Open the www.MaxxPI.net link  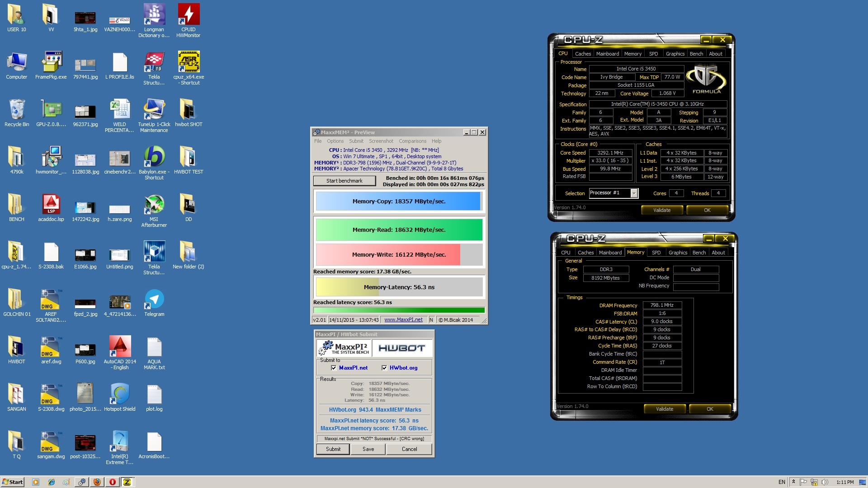click(x=403, y=320)
